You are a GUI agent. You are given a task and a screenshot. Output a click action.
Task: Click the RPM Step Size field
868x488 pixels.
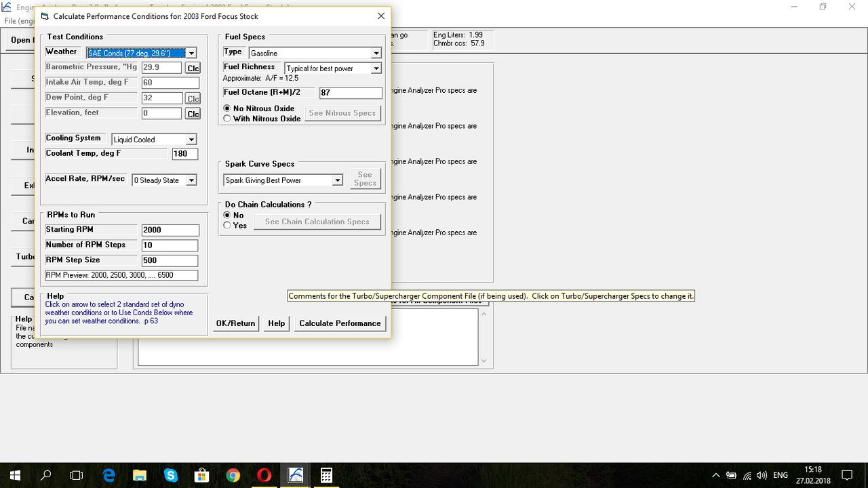170,261
